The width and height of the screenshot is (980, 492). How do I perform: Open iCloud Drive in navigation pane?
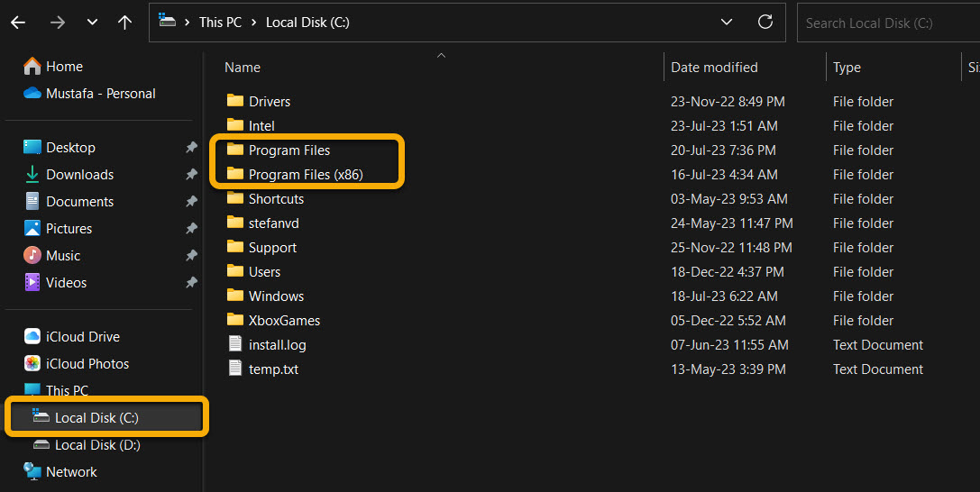72,336
